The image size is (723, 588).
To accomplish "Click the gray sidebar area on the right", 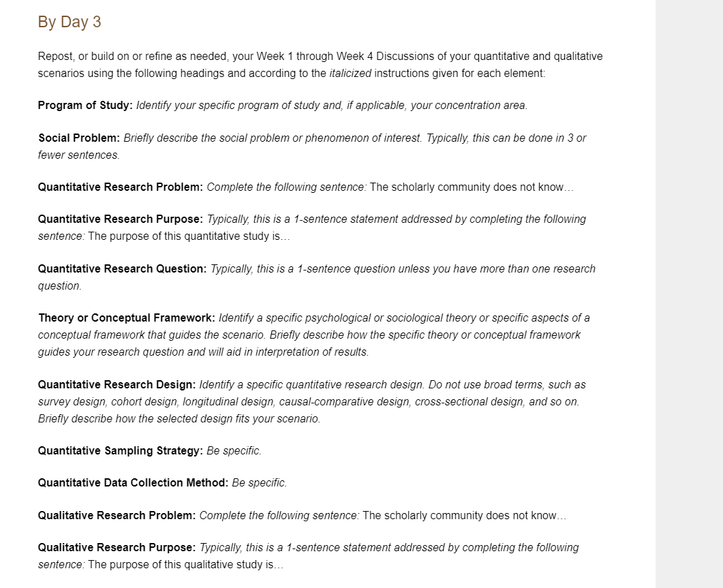I will [689, 294].
